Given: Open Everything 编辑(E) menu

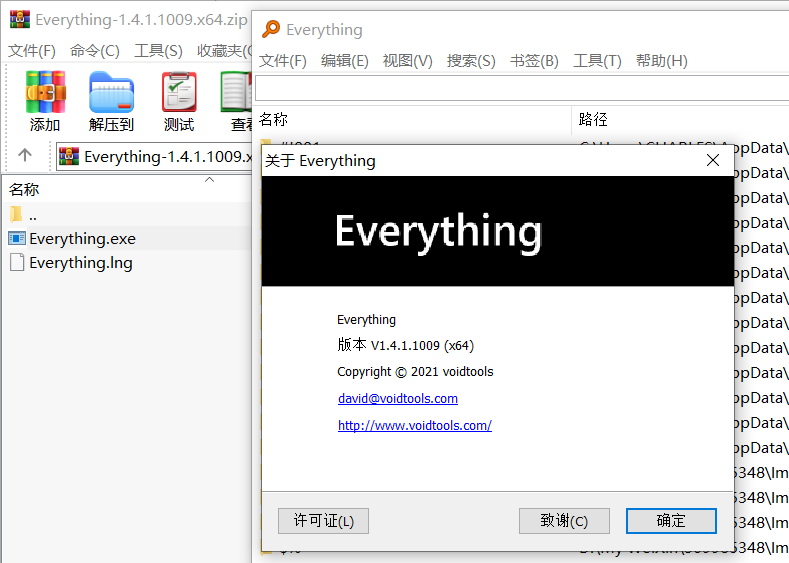Looking at the screenshot, I should click(x=345, y=61).
